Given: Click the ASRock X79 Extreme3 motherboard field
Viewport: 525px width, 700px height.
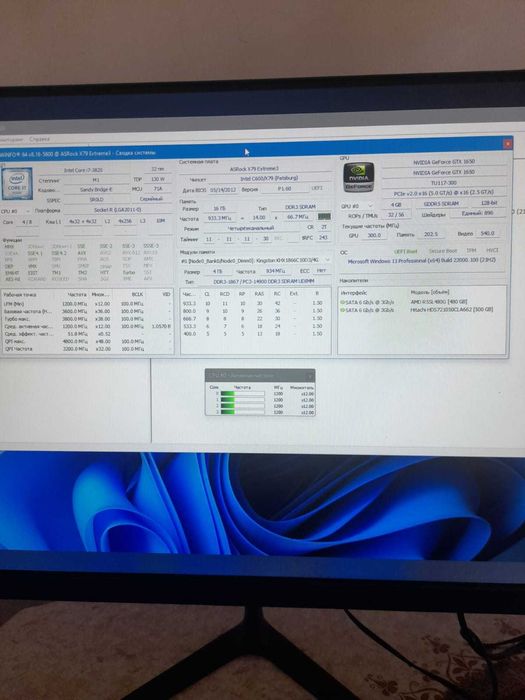Looking at the screenshot, I should [x=254, y=169].
